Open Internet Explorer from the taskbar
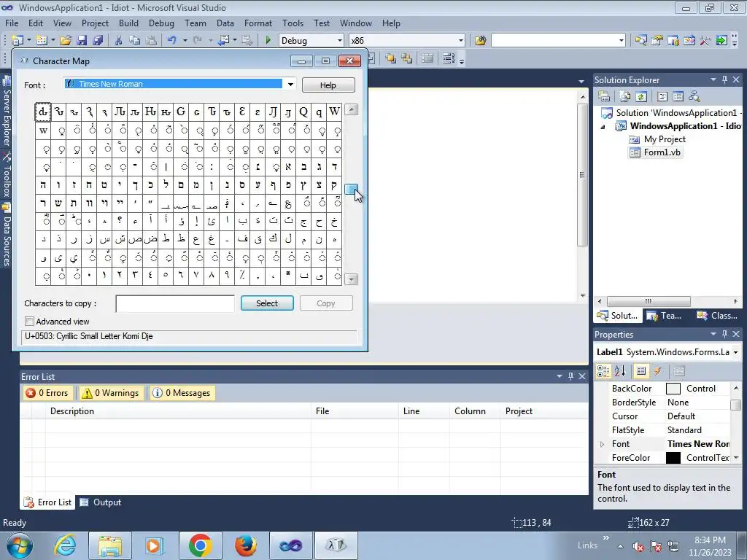The image size is (747, 560). pos(65,545)
